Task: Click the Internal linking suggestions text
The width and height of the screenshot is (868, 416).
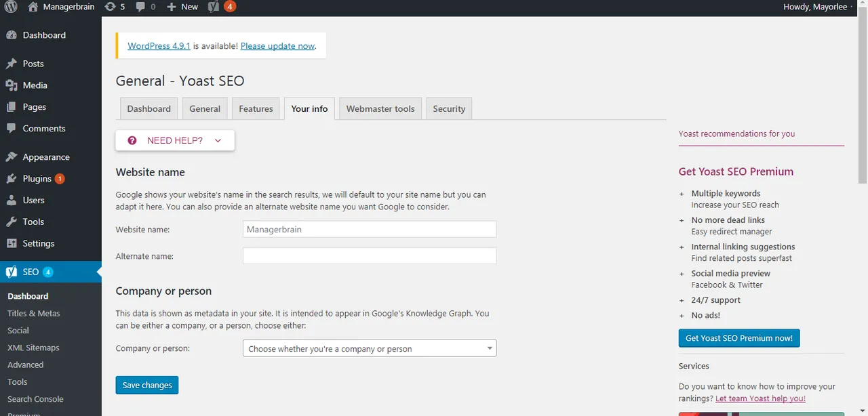Action: (x=743, y=247)
